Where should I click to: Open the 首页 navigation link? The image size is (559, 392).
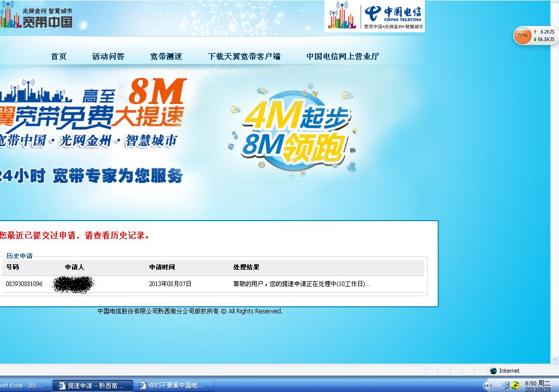tap(58, 56)
